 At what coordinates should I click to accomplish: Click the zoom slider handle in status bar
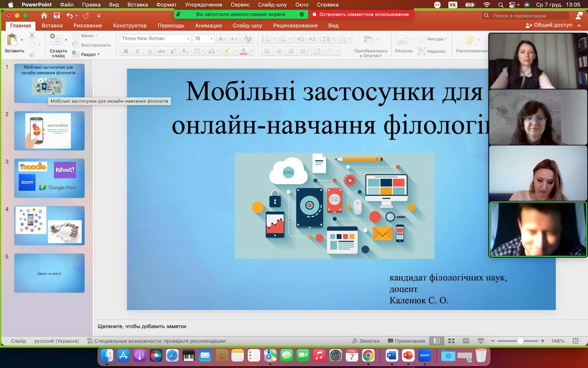click(x=520, y=341)
